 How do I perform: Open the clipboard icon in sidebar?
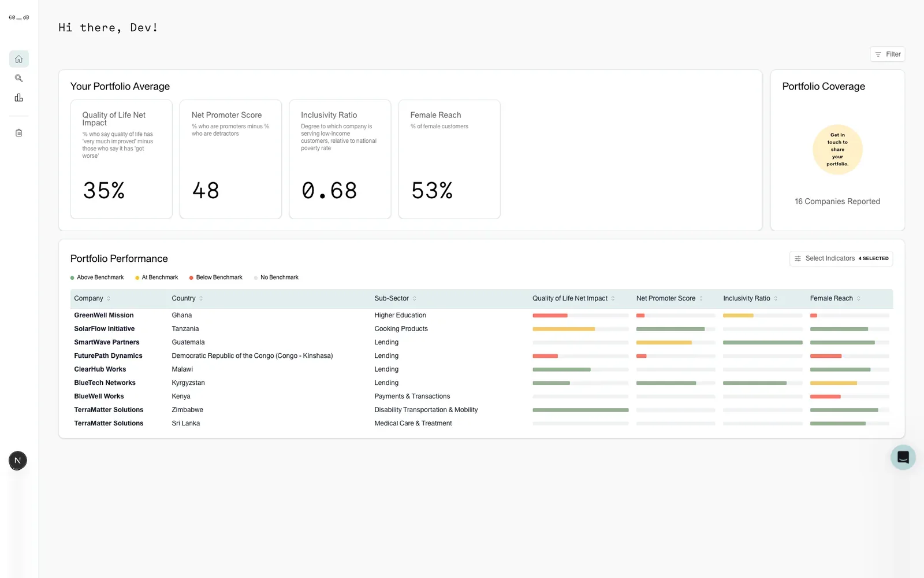click(18, 133)
